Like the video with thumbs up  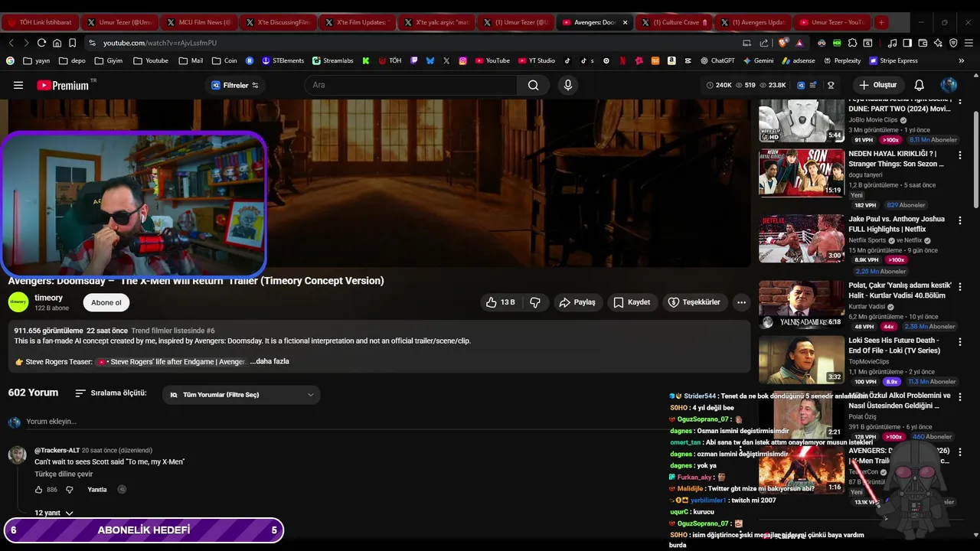pyautogui.click(x=500, y=302)
